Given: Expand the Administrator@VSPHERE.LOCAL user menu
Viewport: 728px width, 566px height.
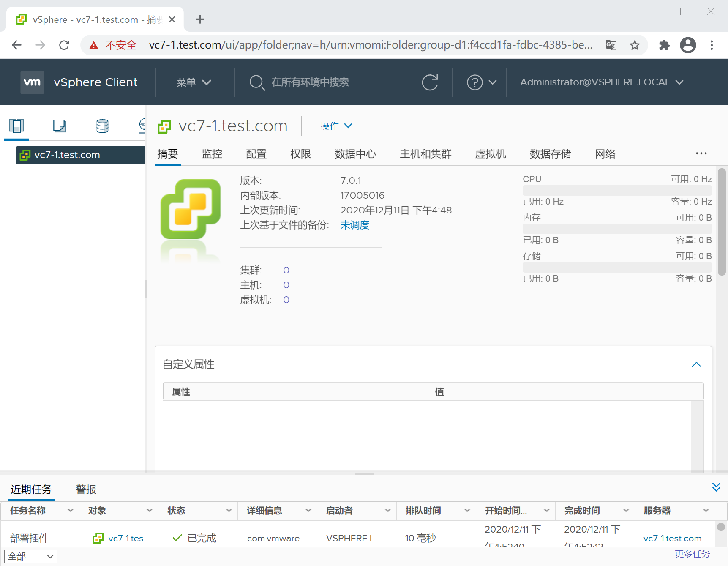Looking at the screenshot, I should pyautogui.click(x=602, y=82).
